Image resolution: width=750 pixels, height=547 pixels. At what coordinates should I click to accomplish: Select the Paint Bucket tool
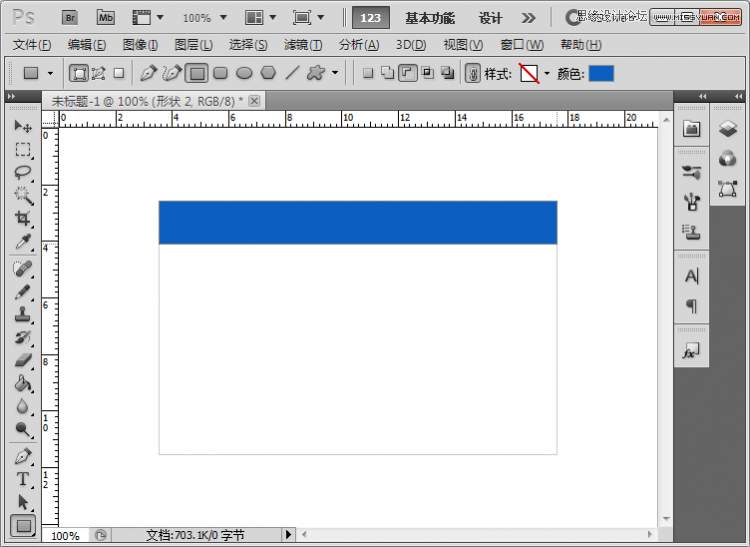click(23, 383)
